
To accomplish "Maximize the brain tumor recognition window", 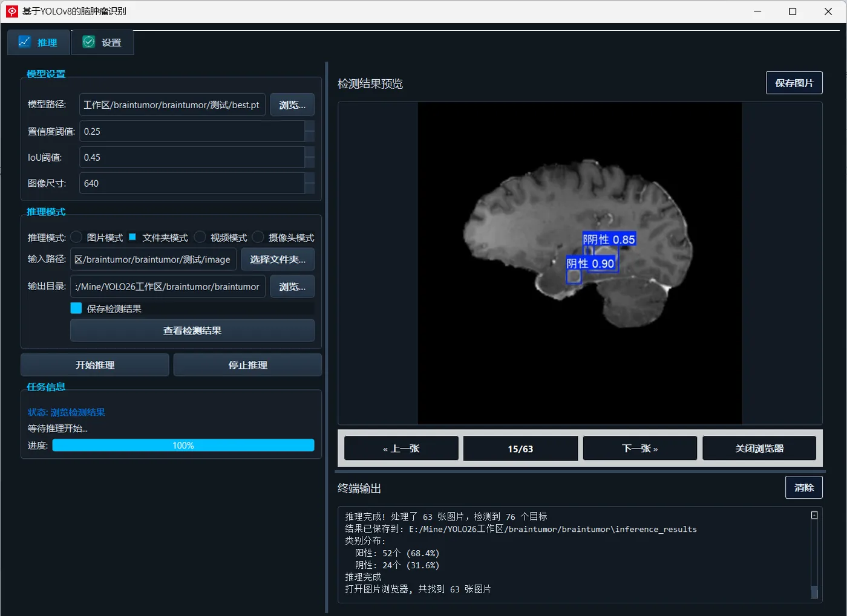I will [x=793, y=11].
